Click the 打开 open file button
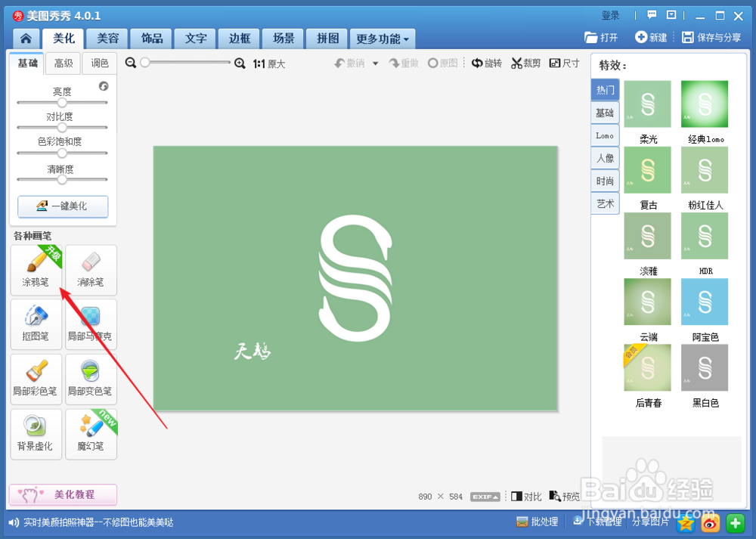756x539 pixels. coord(601,38)
